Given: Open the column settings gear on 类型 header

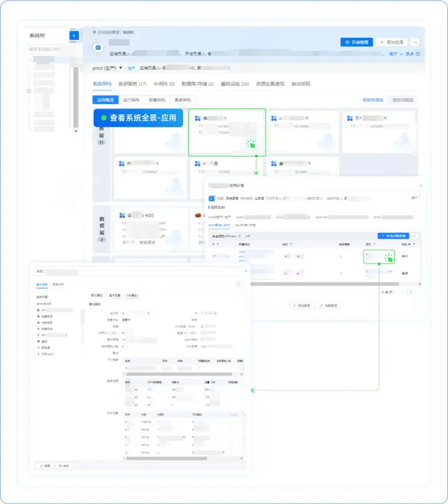Looking at the screenshot, I should (409, 245).
